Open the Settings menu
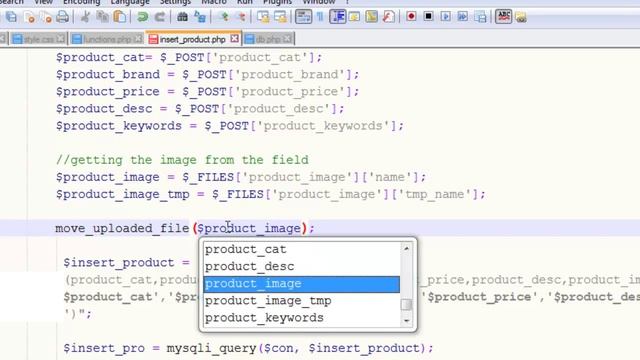The width and height of the screenshot is (640, 360). (x=176, y=2)
